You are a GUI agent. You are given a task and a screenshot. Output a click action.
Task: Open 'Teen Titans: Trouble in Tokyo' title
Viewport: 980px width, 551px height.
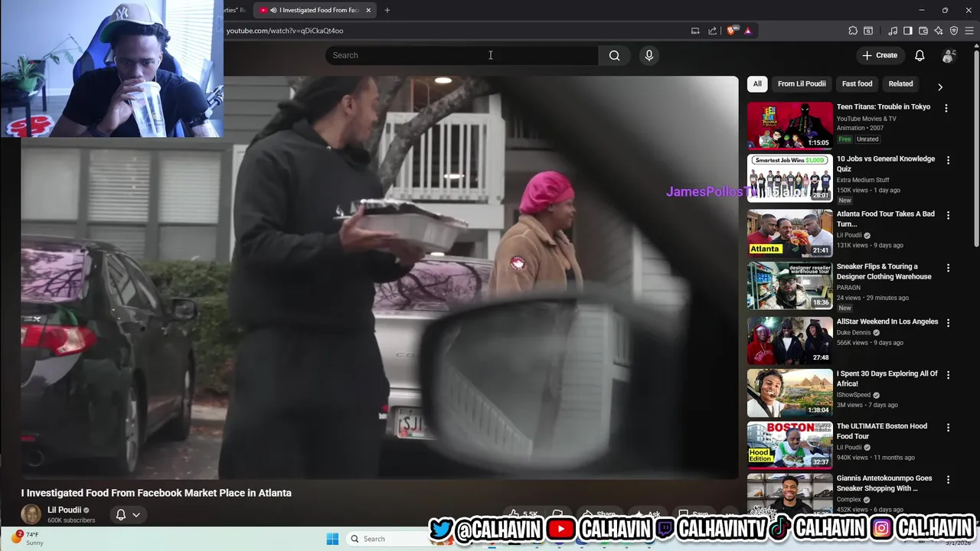coord(883,107)
